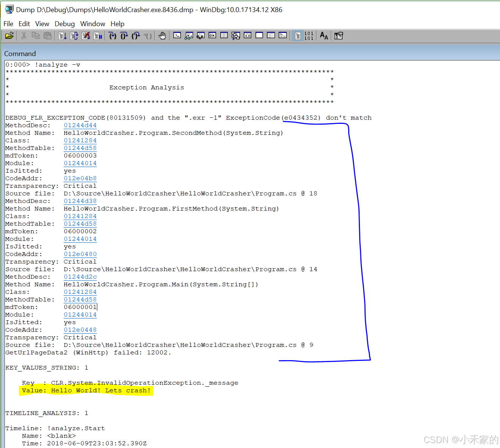Click the Font (AA) toolbar icon

tap(324, 36)
